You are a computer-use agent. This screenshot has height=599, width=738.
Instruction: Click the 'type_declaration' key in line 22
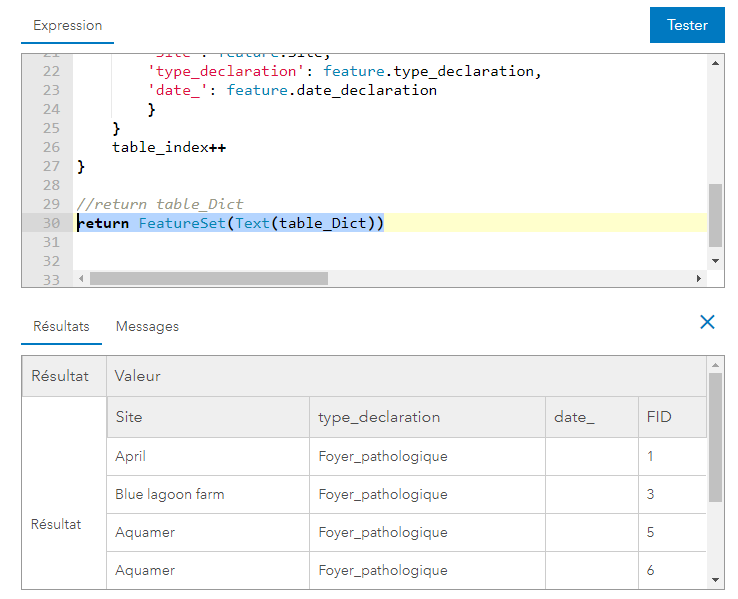(226, 71)
